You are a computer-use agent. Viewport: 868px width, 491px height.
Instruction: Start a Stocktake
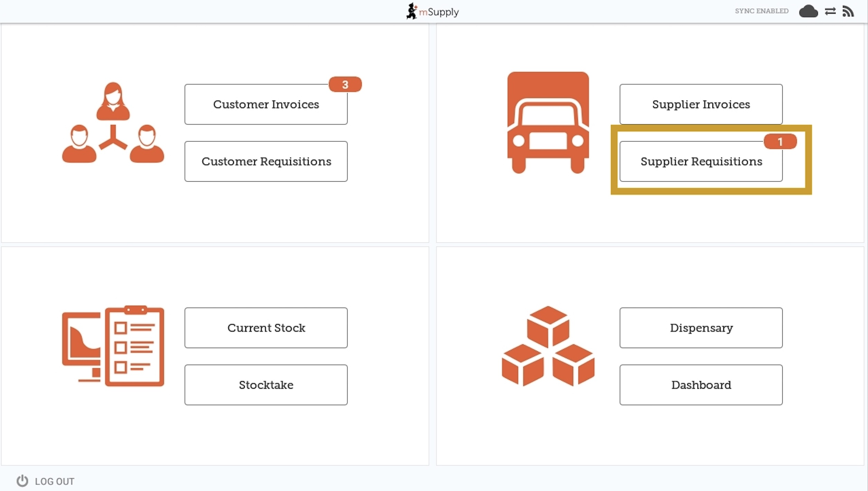[x=266, y=385]
